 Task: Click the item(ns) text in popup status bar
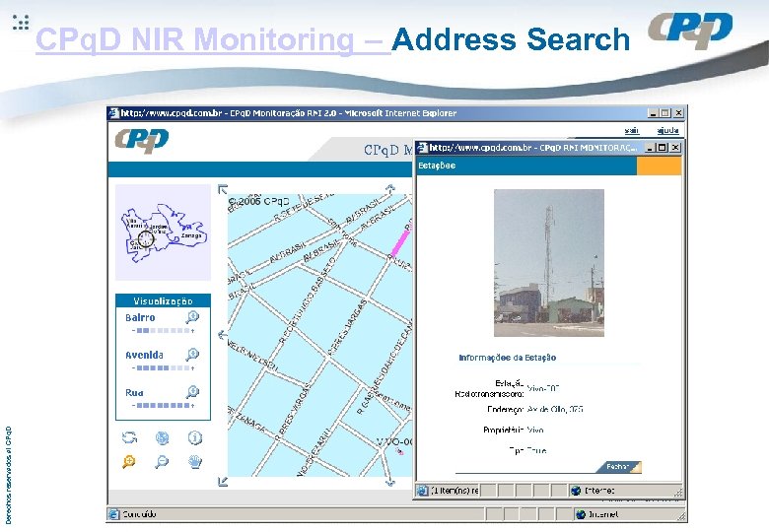[x=454, y=491]
